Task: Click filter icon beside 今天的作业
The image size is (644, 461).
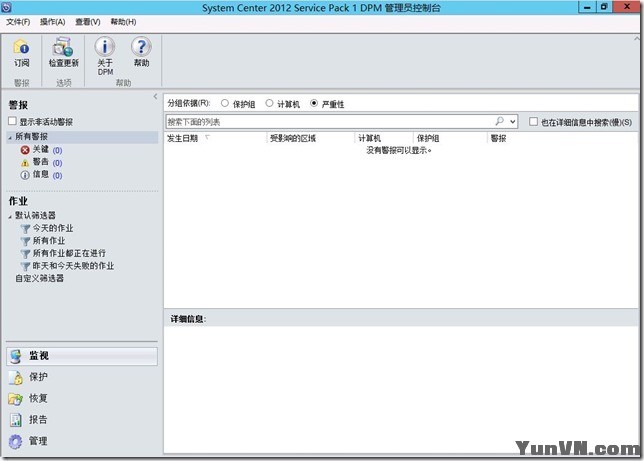Action: 25,228
